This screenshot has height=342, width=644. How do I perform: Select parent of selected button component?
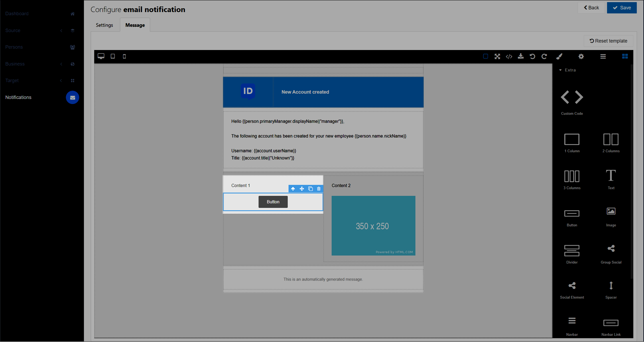293,189
